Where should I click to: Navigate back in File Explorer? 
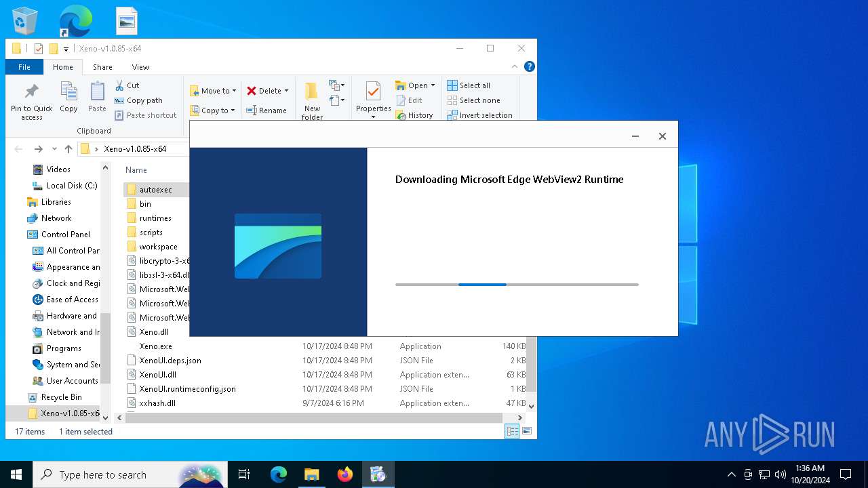coord(18,149)
